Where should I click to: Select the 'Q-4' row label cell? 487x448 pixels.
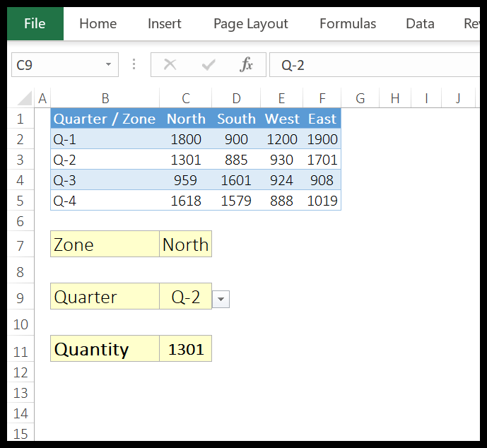105,201
